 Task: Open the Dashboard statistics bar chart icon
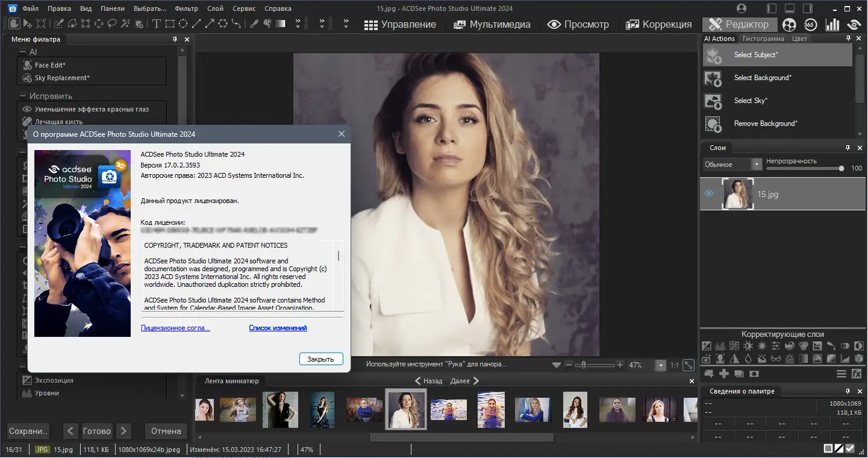click(x=832, y=25)
